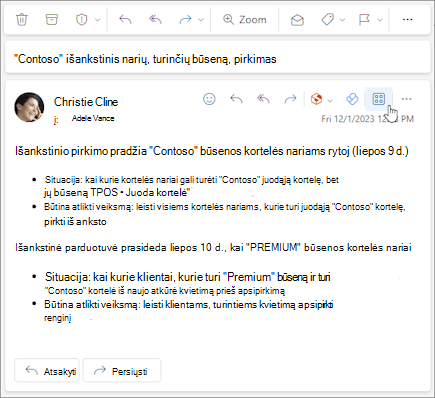Click the bullet "Būtina atlikti veiksmą: leisti visiems"
The image size is (435, 398).
[x=225, y=214]
